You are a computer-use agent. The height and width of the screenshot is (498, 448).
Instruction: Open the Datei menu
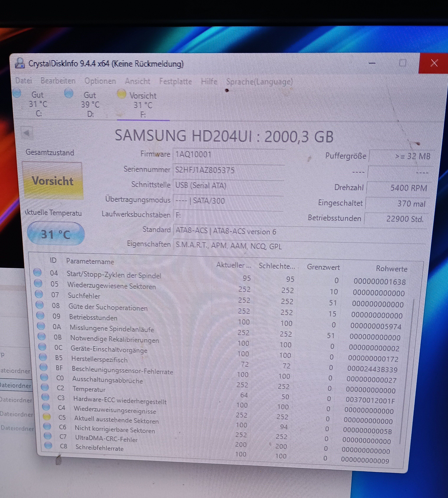coord(24,80)
